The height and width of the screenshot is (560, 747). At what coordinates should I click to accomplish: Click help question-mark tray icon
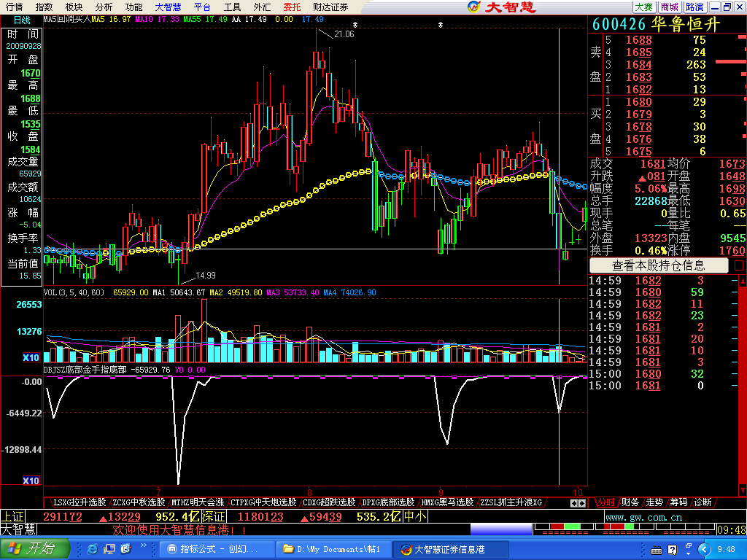672,550
